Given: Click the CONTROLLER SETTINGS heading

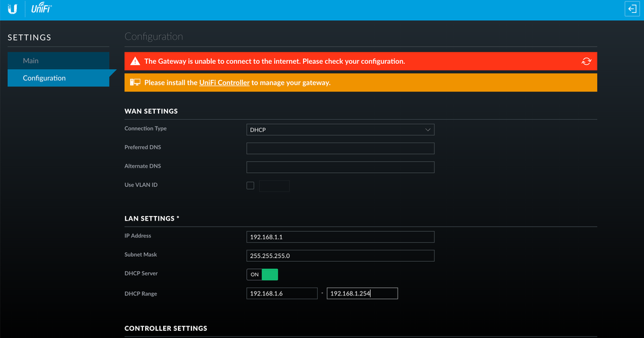Looking at the screenshot, I should [x=166, y=328].
